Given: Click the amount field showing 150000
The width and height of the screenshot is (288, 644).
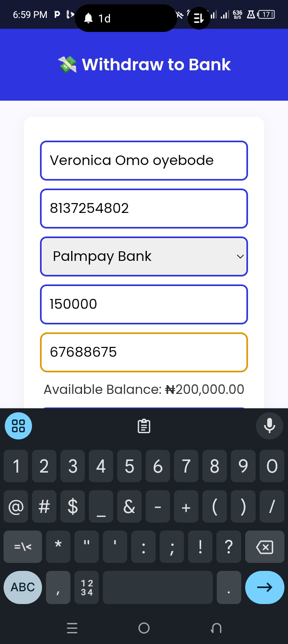Looking at the screenshot, I should pyautogui.click(x=144, y=304).
